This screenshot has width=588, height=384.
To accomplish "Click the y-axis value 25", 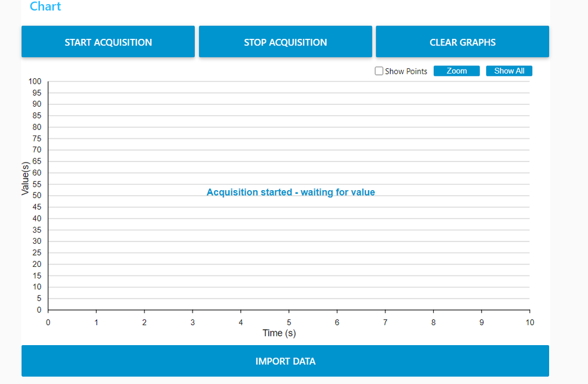I will 36,253.
